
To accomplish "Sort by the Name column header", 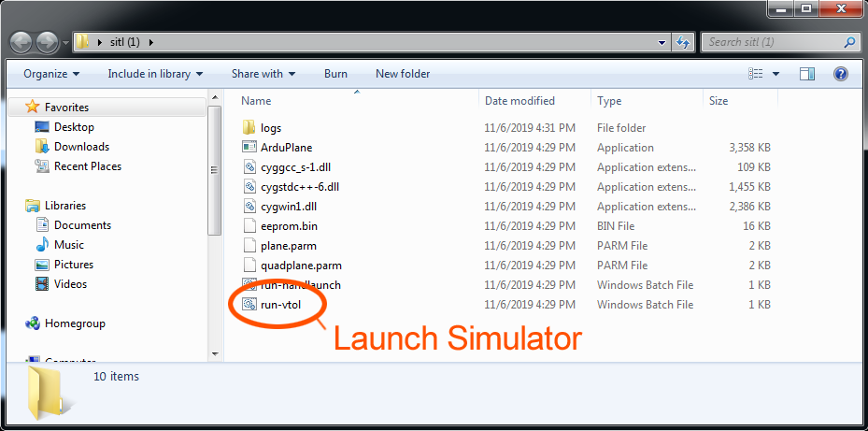I will [x=256, y=101].
